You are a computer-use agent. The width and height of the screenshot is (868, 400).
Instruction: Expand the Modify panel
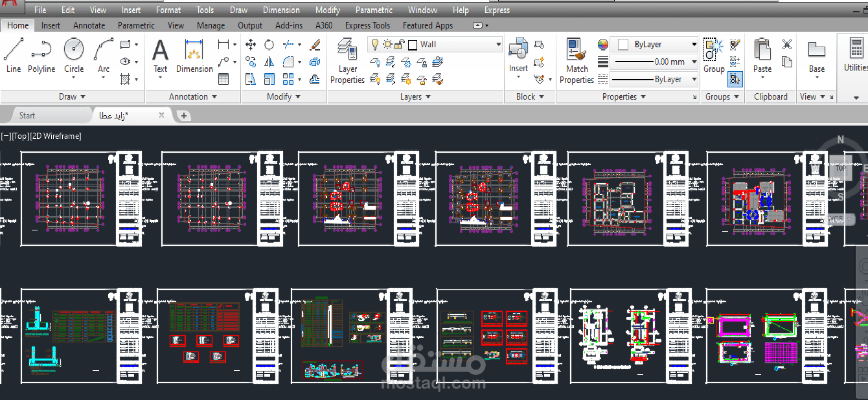(283, 96)
